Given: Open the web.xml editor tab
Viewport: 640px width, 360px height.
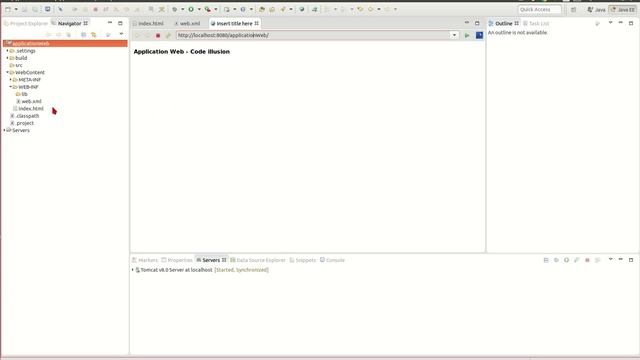Looking at the screenshot, I should [187, 23].
